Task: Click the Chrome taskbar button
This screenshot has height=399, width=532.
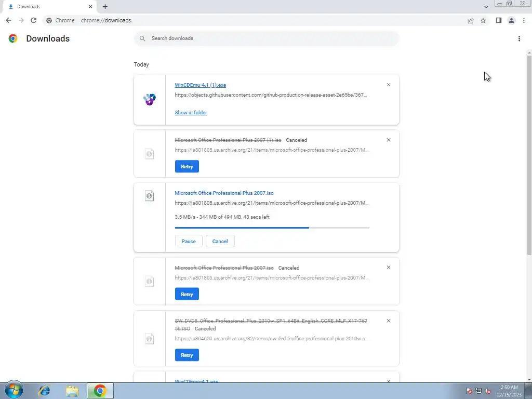Action: [x=100, y=391]
